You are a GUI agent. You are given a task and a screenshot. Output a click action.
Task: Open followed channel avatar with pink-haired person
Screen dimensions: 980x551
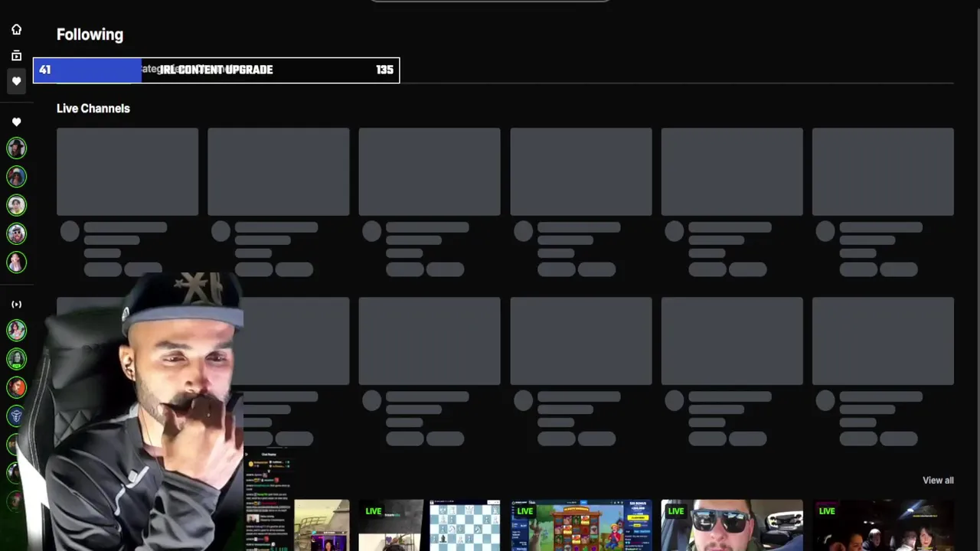pos(16,262)
